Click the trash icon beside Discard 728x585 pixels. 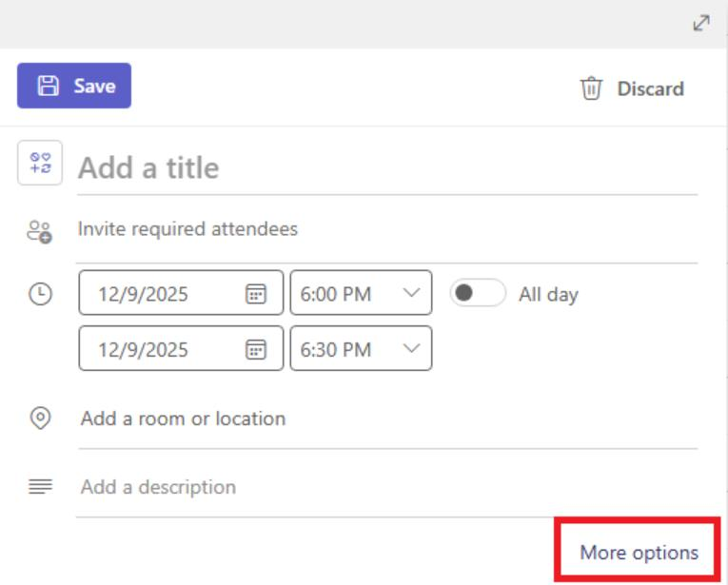[592, 88]
